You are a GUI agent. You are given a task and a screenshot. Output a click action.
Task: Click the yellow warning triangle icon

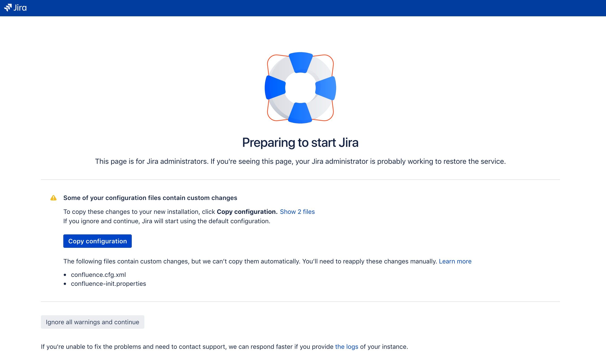(53, 198)
